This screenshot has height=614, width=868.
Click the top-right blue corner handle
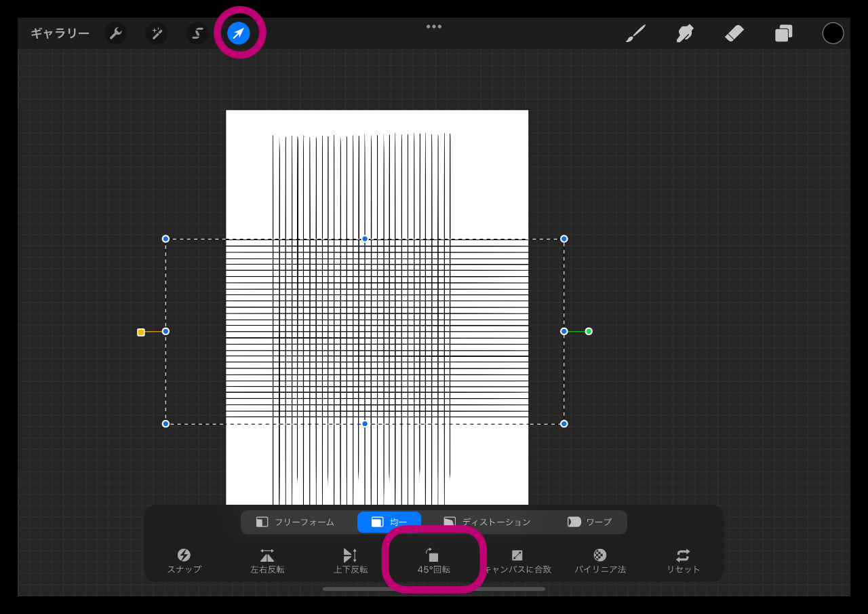point(564,239)
